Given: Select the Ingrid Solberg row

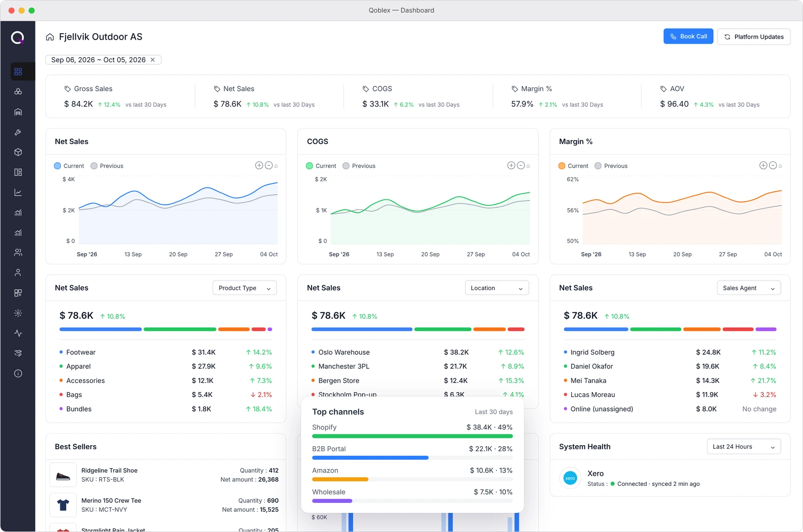Looking at the screenshot, I should pyautogui.click(x=670, y=352).
